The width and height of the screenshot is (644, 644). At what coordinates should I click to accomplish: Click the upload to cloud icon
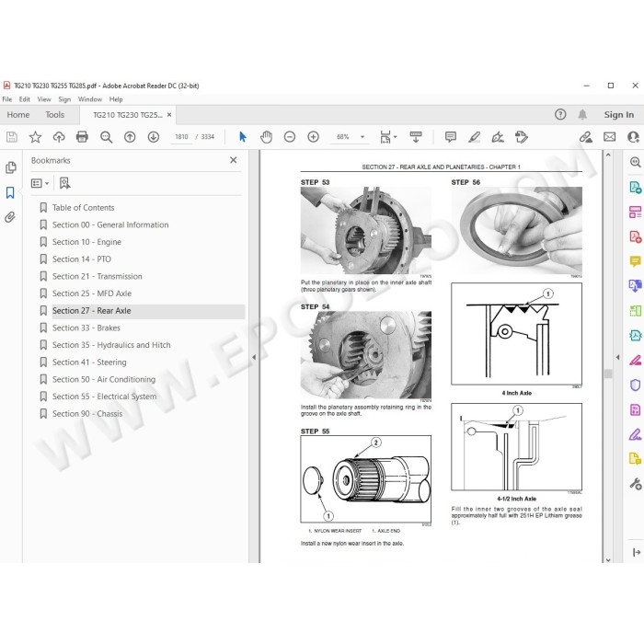pos(59,137)
